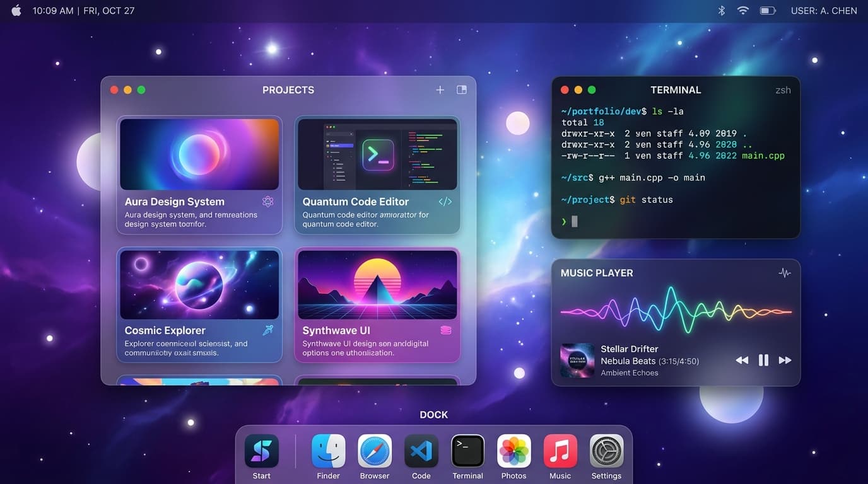Toggle the layout view icon in Projects header
The width and height of the screenshot is (868, 484).
pyautogui.click(x=462, y=90)
